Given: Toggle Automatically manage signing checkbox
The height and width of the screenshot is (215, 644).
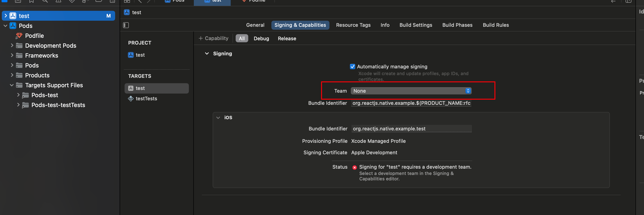Looking at the screenshot, I should (353, 67).
